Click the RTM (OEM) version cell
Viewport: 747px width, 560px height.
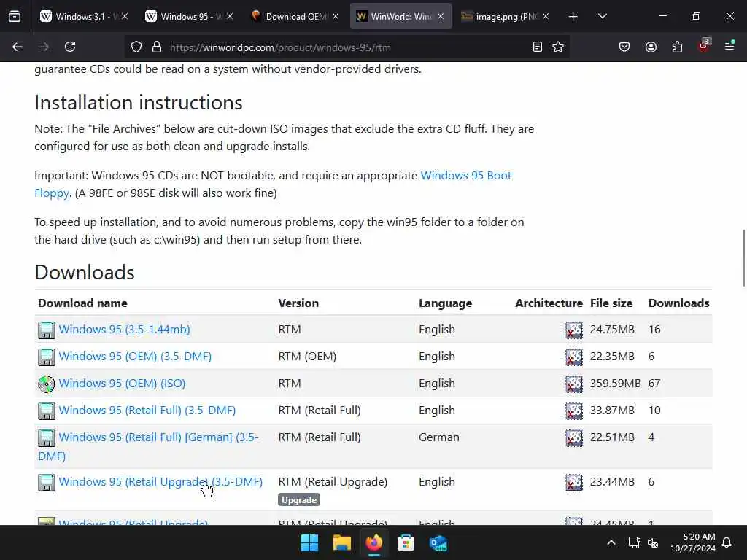[307, 356]
